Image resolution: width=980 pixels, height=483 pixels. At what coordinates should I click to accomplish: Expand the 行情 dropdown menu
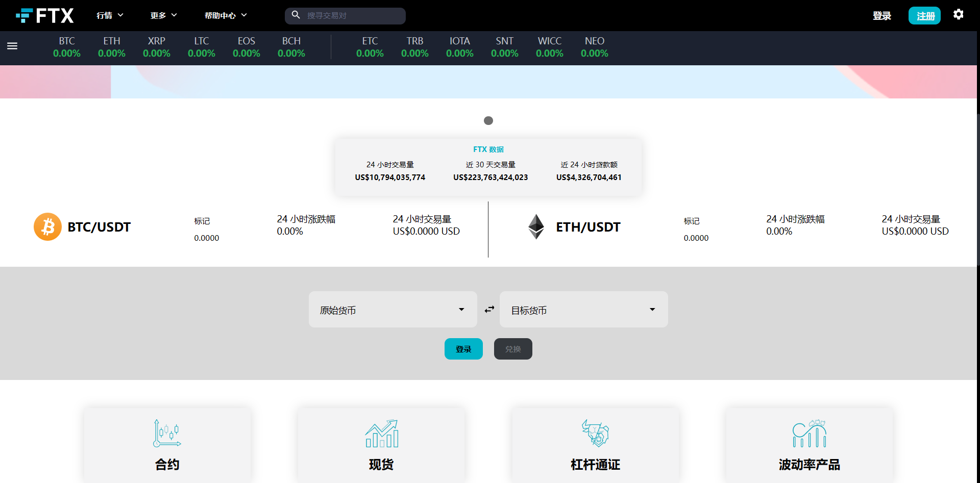click(x=110, y=16)
